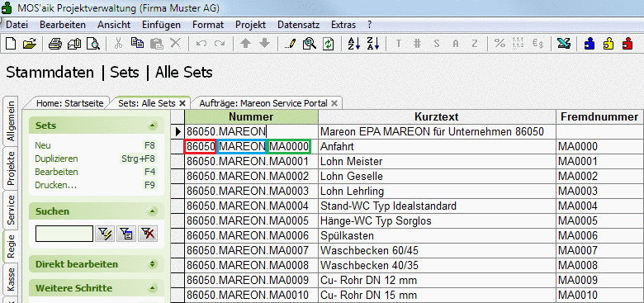644x303 pixels.
Task: Click the print with folder toolbar icon
Action: [74, 44]
